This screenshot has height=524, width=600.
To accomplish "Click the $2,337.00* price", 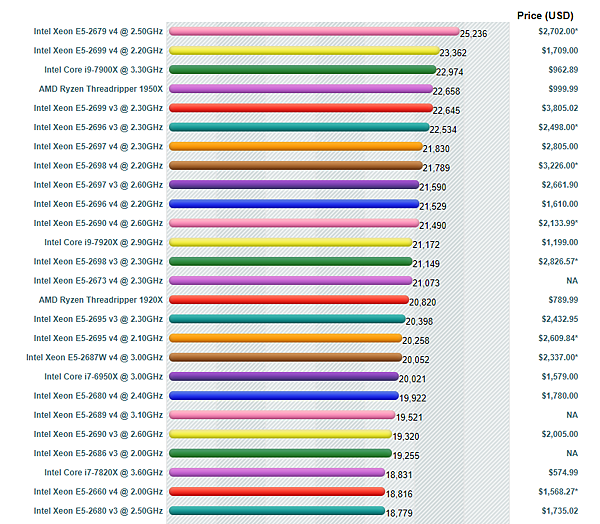I will point(558,357).
